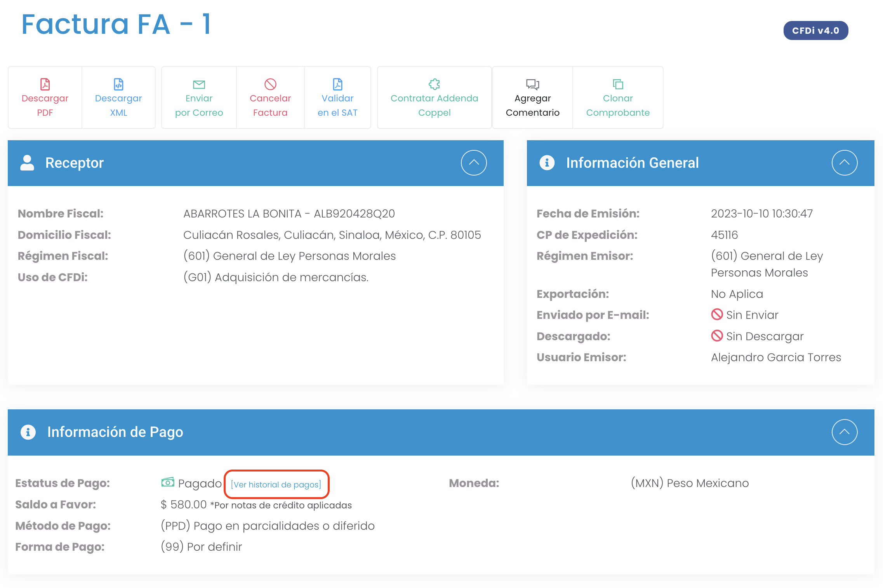This screenshot has width=883, height=588.
Task: Click the Cancelar Factura icon
Action: pyautogui.click(x=270, y=84)
